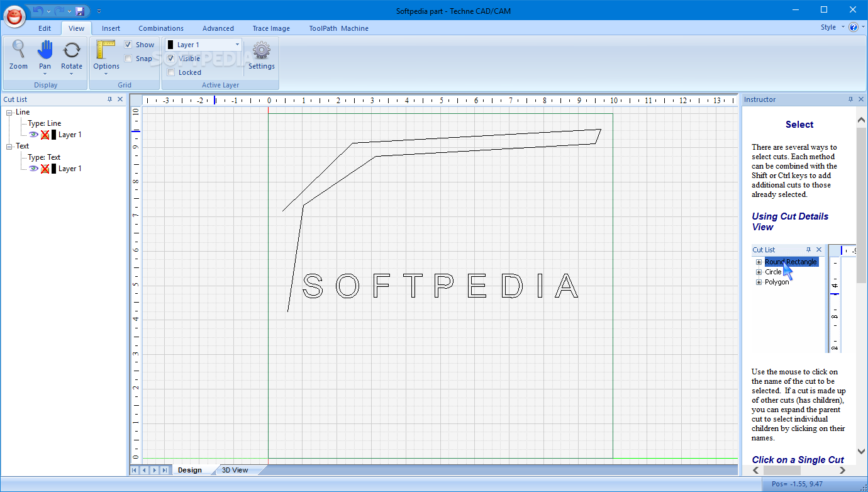Go to next sheet tab arrow
This screenshot has height=492, width=868.
155,470
